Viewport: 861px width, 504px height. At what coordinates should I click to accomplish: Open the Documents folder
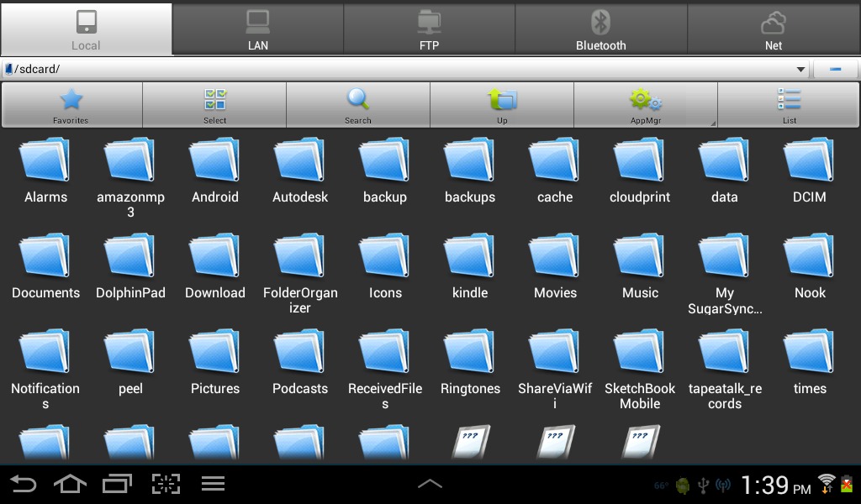click(x=45, y=266)
